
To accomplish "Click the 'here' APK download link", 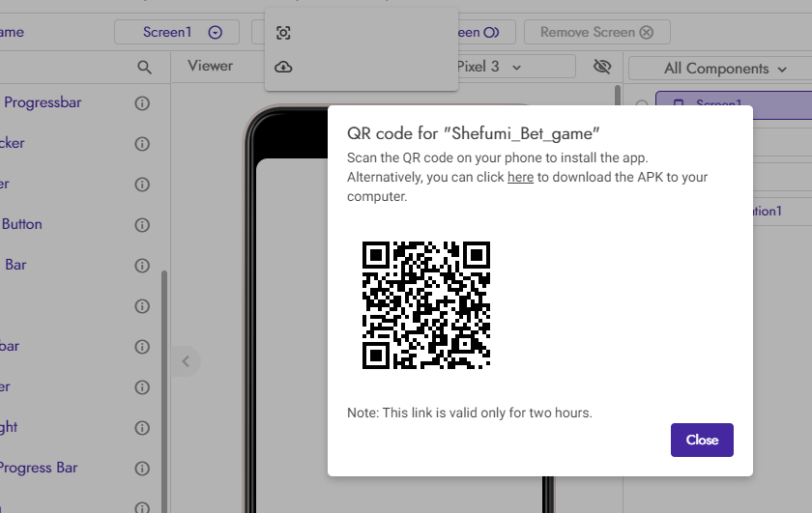I will click(520, 177).
